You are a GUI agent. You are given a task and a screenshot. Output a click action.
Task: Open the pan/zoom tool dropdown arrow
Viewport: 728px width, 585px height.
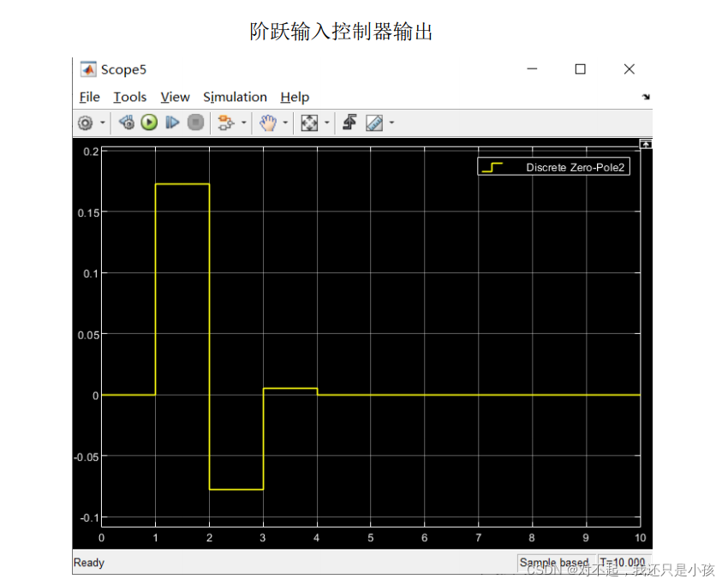pos(285,123)
